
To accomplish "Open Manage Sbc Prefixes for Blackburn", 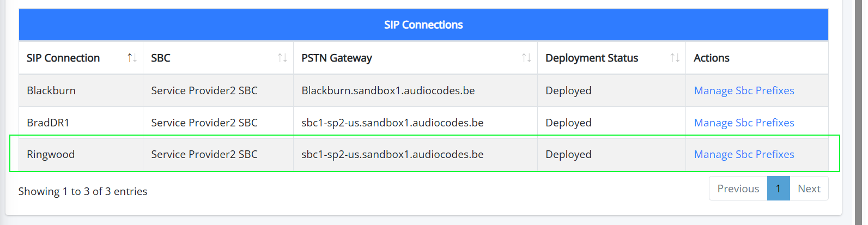I will 744,90.
